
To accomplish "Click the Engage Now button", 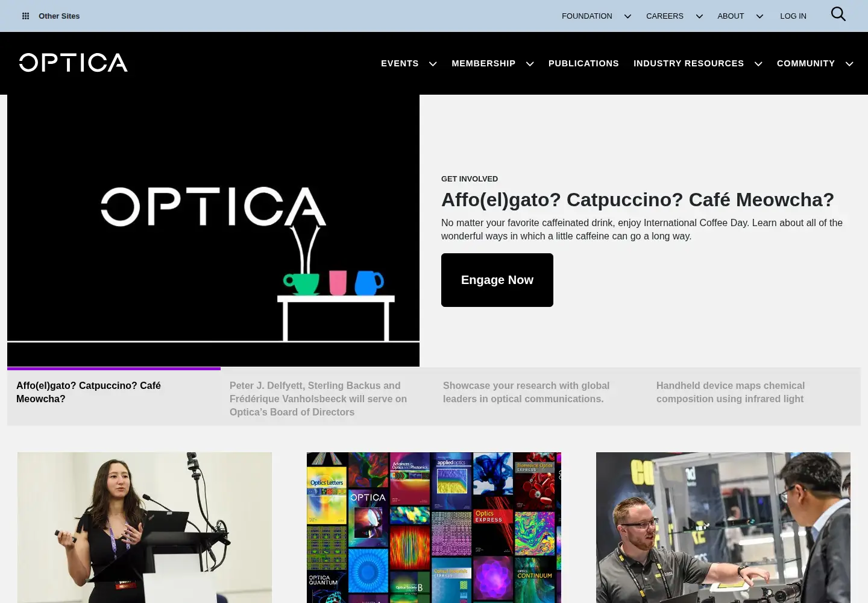I will point(497,280).
